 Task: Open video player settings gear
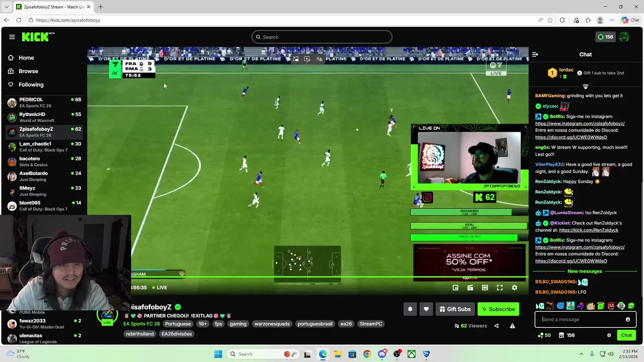[x=514, y=288]
